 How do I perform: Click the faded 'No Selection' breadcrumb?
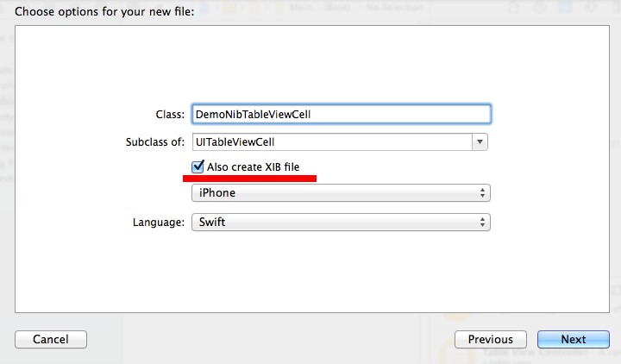(395, 7)
